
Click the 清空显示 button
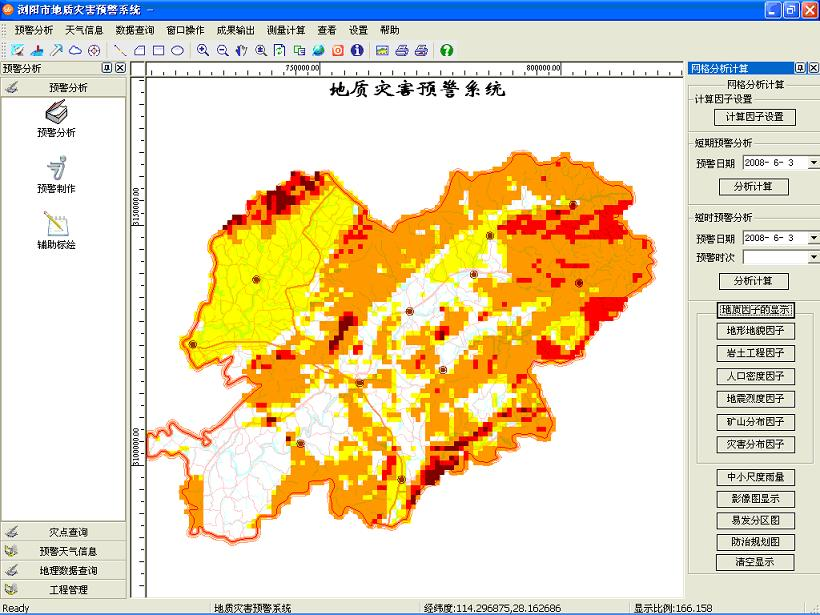click(x=755, y=562)
